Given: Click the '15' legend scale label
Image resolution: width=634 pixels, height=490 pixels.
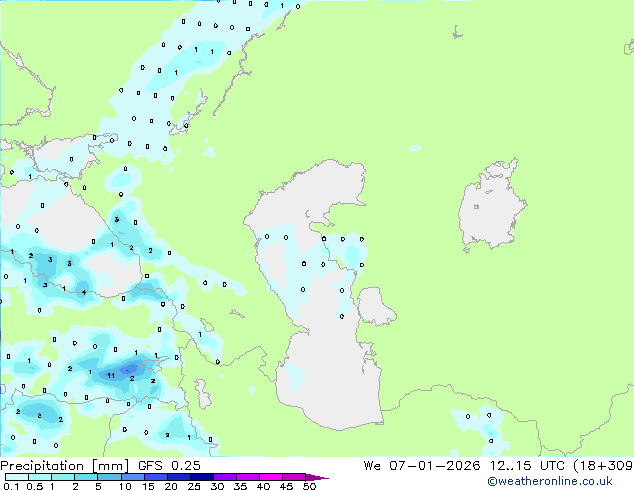Looking at the screenshot, I should [148, 486].
